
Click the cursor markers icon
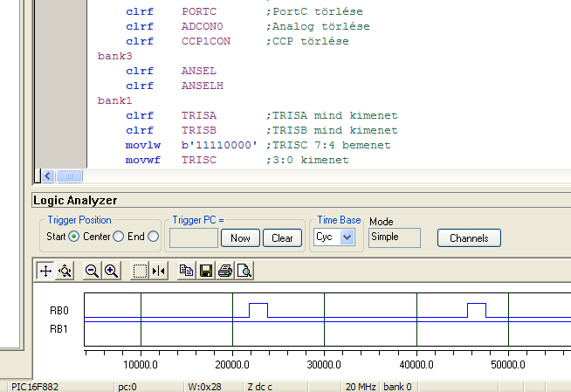[x=159, y=271]
